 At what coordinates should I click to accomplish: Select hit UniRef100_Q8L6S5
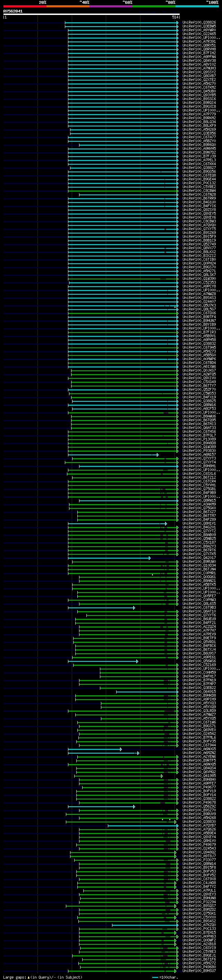pos(199,604)
